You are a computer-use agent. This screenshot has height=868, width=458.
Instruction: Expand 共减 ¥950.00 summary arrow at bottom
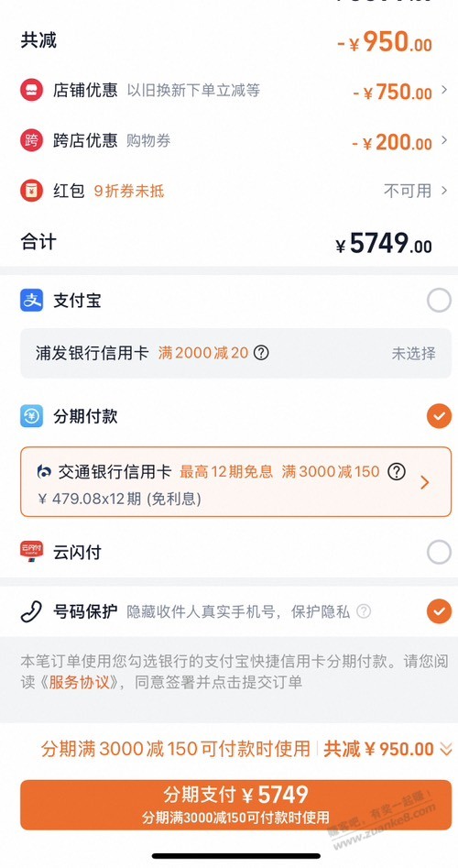pyautogui.click(x=446, y=749)
